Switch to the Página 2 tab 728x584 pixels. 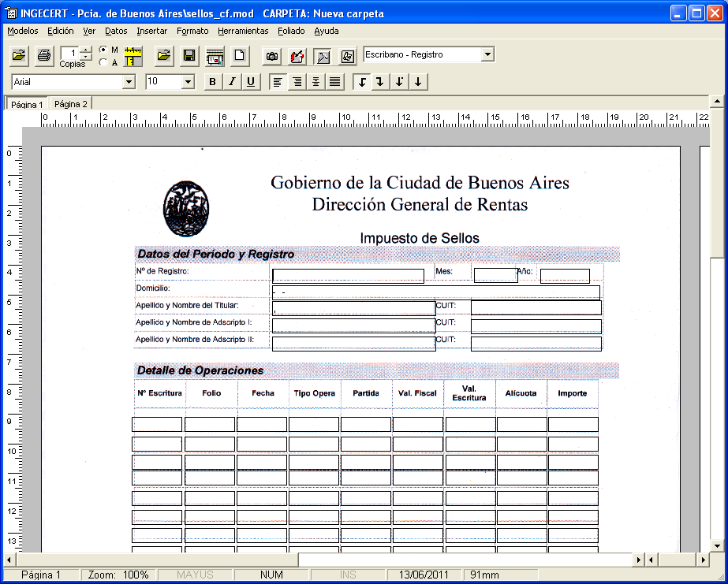pos(70,104)
